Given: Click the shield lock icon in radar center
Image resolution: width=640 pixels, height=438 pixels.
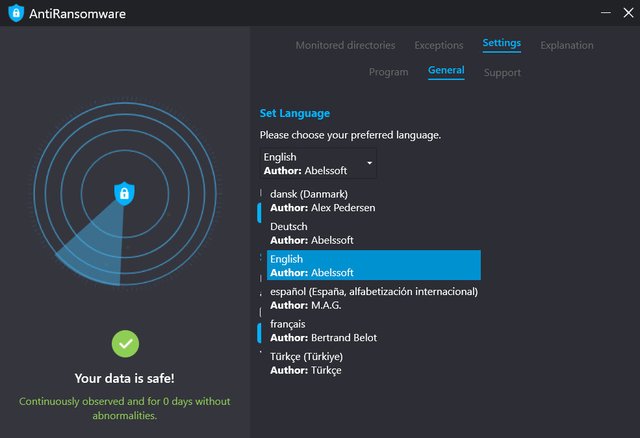Looking at the screenshot, I should point(124,192).
